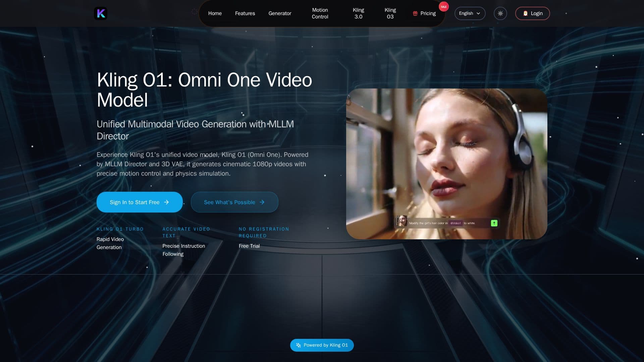Click Powered by Kling O1 badge
The width and height of the screenshot is (644, 362).
(322, 345)
